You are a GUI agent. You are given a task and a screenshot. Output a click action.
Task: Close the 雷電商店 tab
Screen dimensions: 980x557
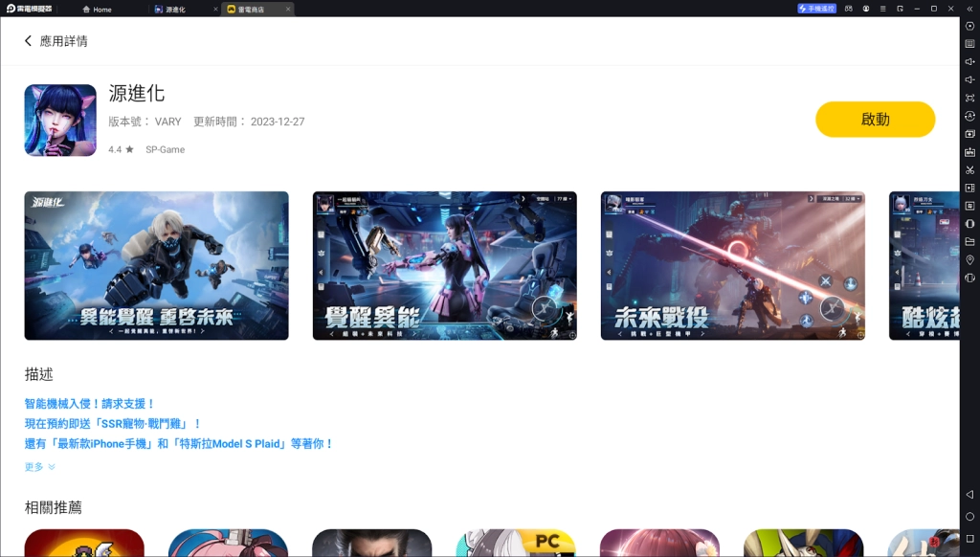tap(287, 9)
